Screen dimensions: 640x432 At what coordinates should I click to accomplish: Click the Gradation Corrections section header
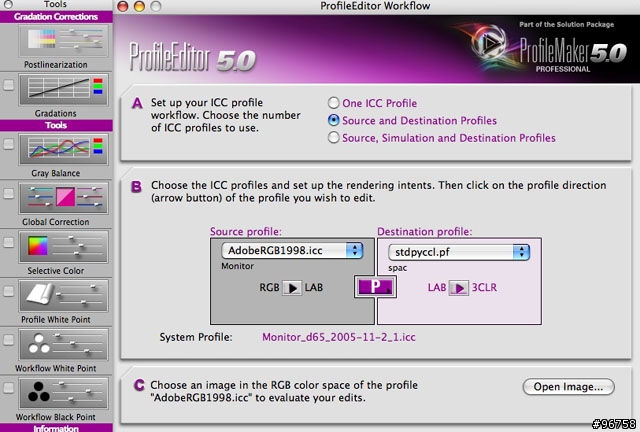point(56,17)
